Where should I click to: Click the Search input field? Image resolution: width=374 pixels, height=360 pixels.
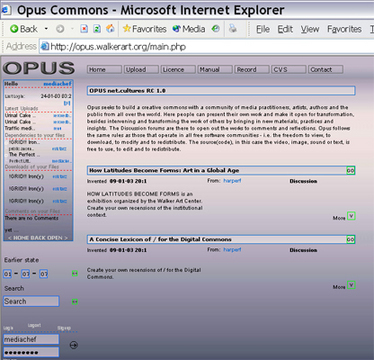coord(31,301)
